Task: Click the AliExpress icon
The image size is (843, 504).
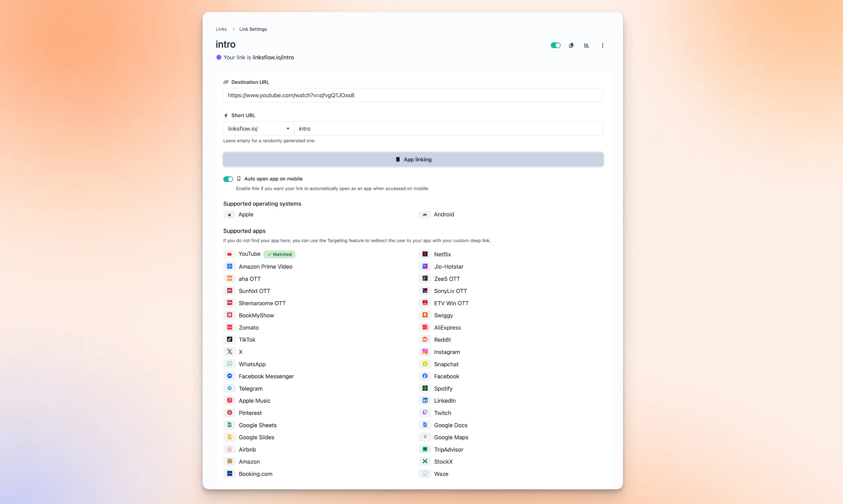Action: (425, 328)
